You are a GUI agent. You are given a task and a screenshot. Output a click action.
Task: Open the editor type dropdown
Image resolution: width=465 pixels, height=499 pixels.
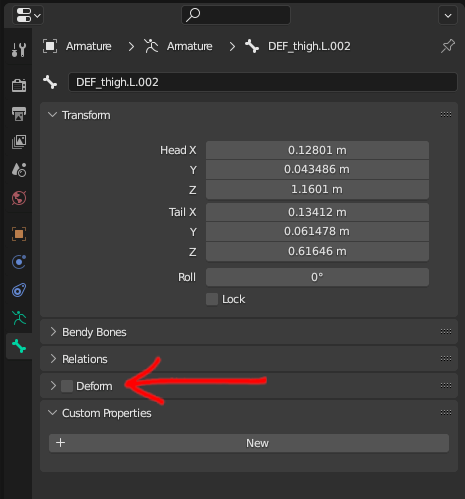pos(28,15)
